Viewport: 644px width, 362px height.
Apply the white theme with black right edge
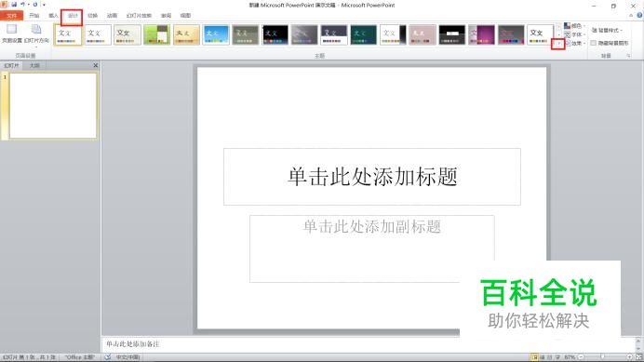393,34
